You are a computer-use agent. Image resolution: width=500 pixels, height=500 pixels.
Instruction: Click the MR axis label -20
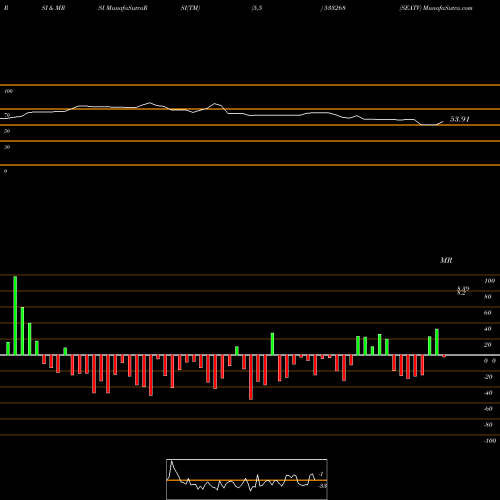tap(488, 377)
